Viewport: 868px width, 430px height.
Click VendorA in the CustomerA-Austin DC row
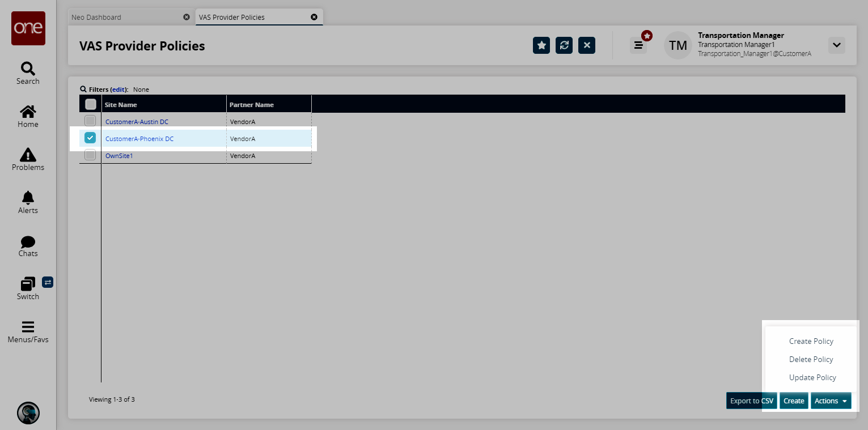coord(243,122)
